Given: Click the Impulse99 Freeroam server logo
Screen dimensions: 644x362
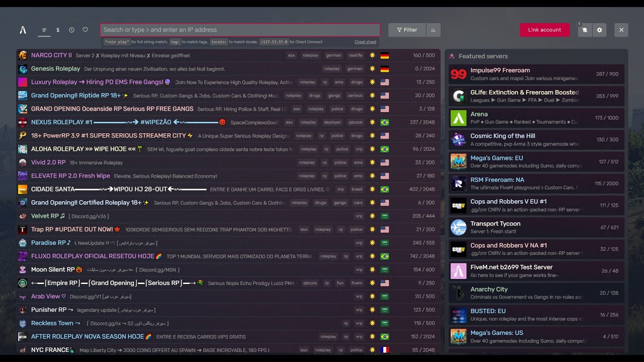Looking at the screenshot, I should (458, 74).
